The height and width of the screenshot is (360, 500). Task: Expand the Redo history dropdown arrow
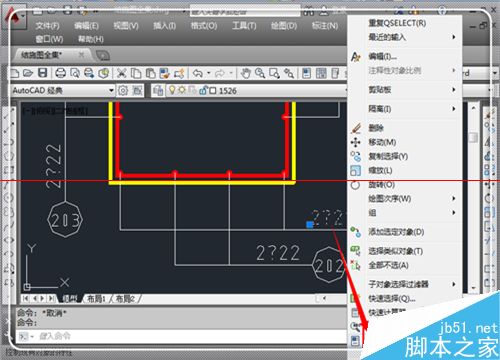[230, 73]
